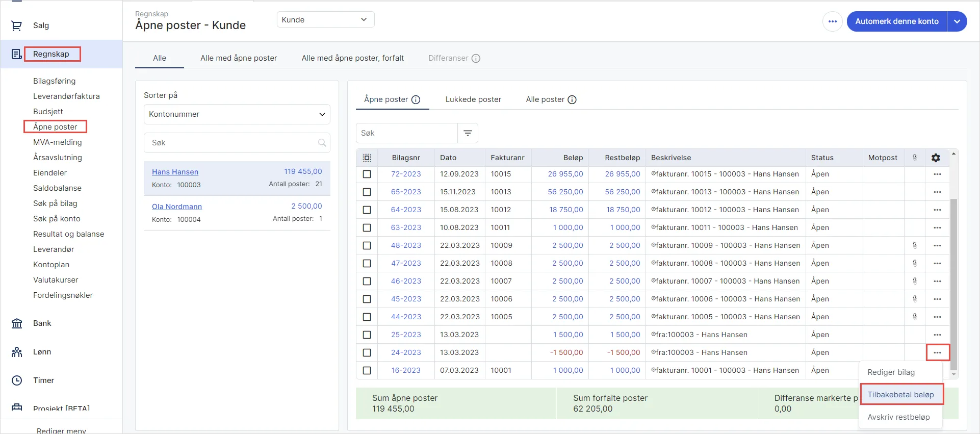Open the Kunde dropdown at the top
Screen dimensions: 980x434
point(325,20)
